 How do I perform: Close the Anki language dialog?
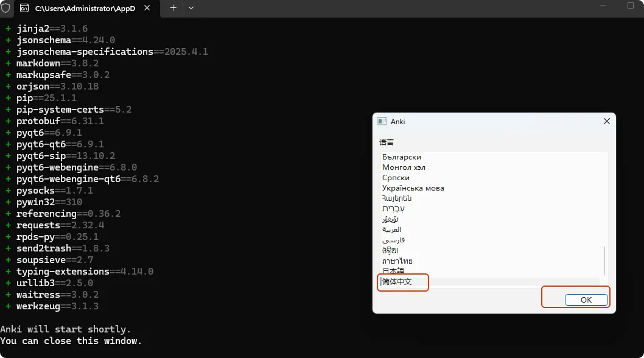607,121
